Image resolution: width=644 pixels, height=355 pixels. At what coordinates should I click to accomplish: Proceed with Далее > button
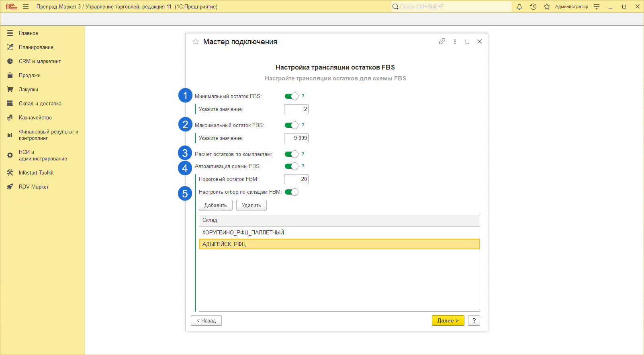[448, 320]
